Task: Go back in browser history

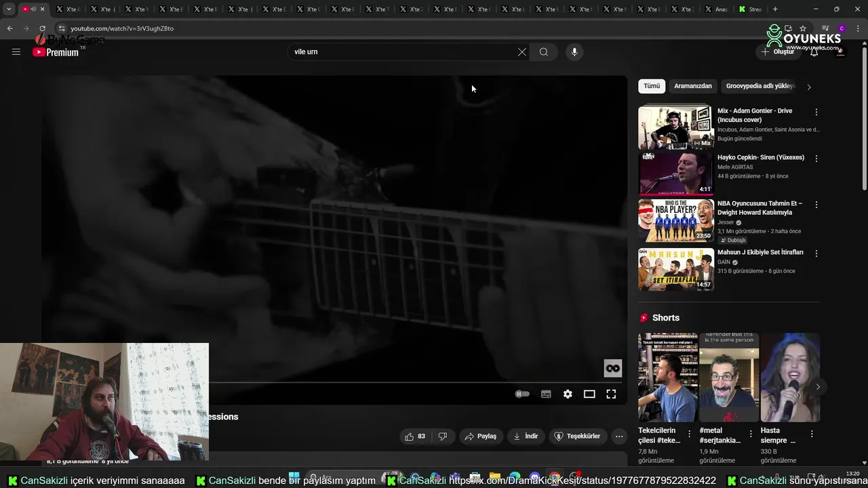Action: [x=9, y=28]
